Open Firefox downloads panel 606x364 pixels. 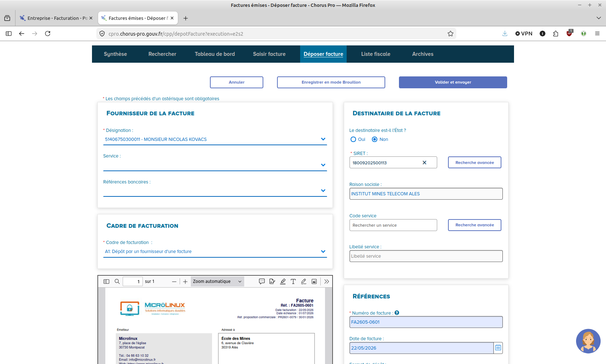pos(505,34)
